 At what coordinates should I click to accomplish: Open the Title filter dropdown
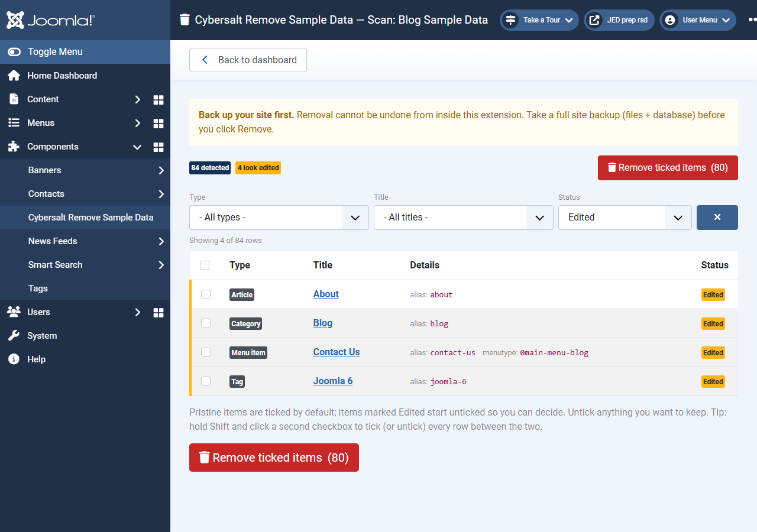tap(464, 218)
